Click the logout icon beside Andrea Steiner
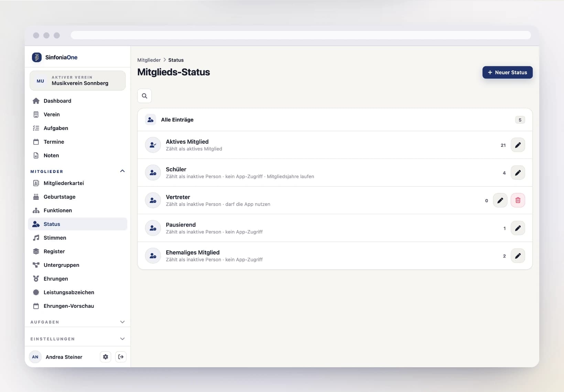The width and height of the screenshot is (564, 392). pyautogui.click(x=121, y=357)
